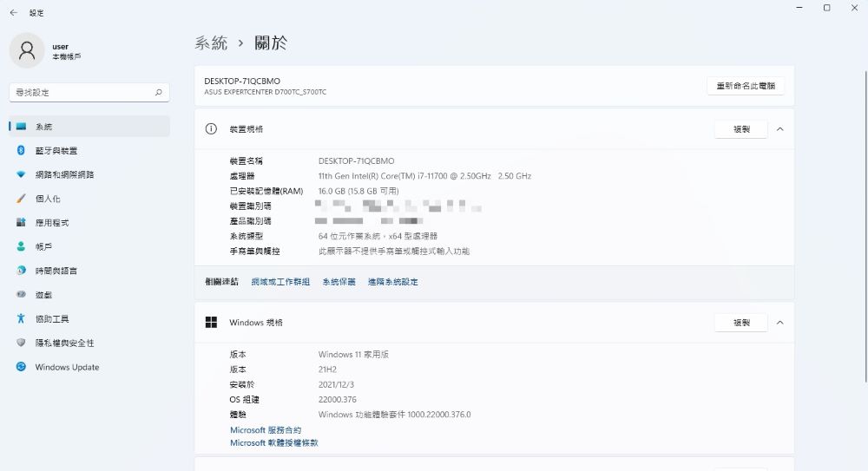Open 隱私權與安全性 settings

89,343
